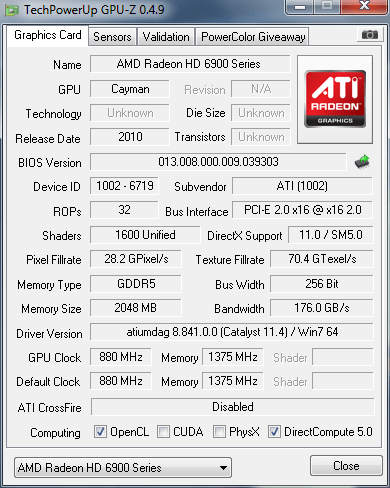This screenshot has width=390, height=488.
Task: Click the Memory Type field GDDR5
Action: point(136,284)
